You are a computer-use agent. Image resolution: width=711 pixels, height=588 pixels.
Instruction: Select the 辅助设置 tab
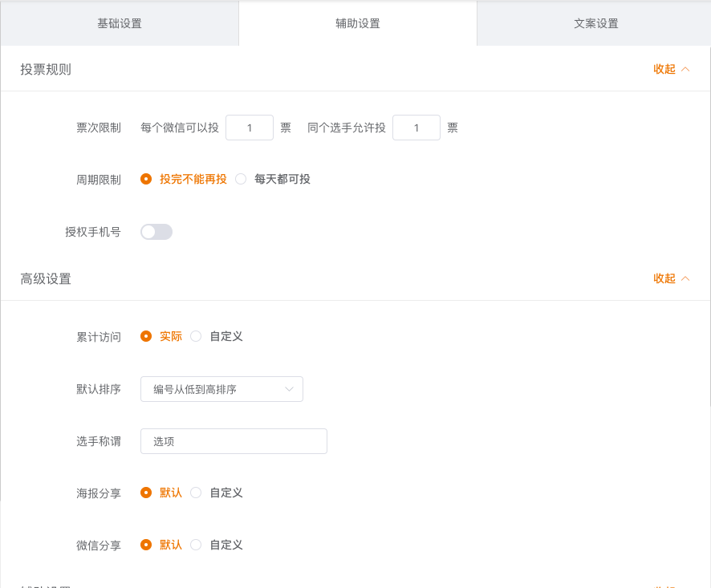tap(357, 23)
